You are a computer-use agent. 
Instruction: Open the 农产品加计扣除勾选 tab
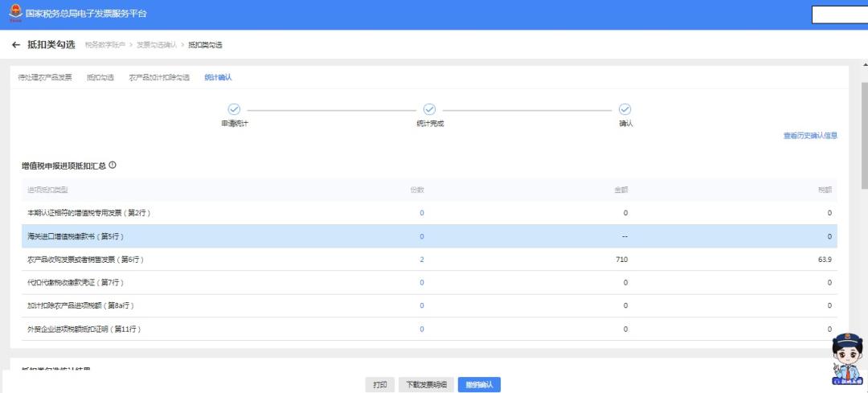pyautogui.click(x=159, y=77)
